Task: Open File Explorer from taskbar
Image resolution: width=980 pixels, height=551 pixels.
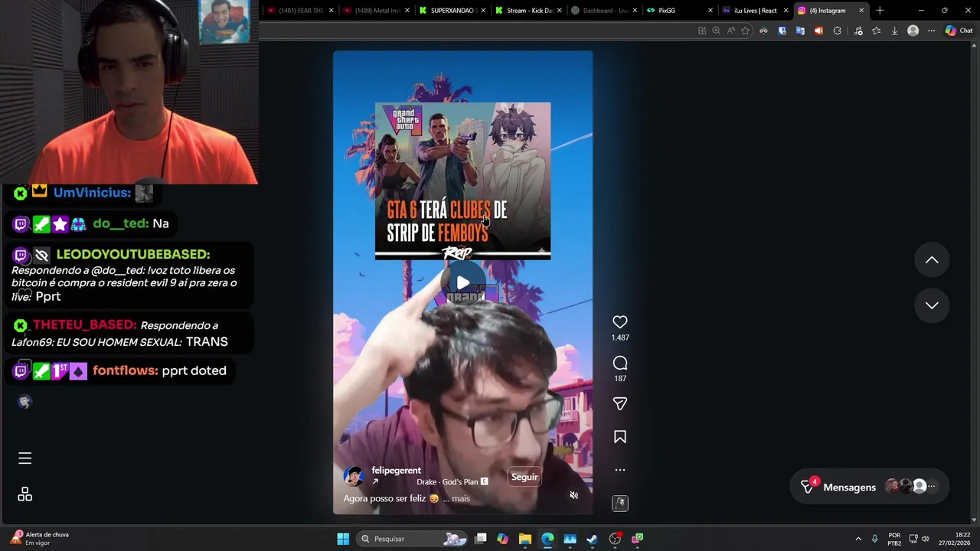Action: click(524, 539)
